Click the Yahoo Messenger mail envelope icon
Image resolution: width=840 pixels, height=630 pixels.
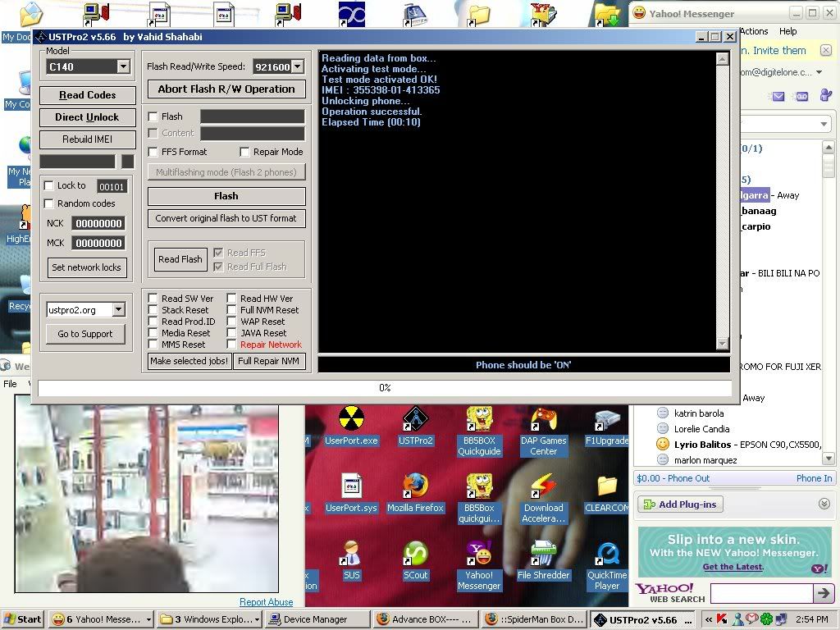[x=778, y=97]
